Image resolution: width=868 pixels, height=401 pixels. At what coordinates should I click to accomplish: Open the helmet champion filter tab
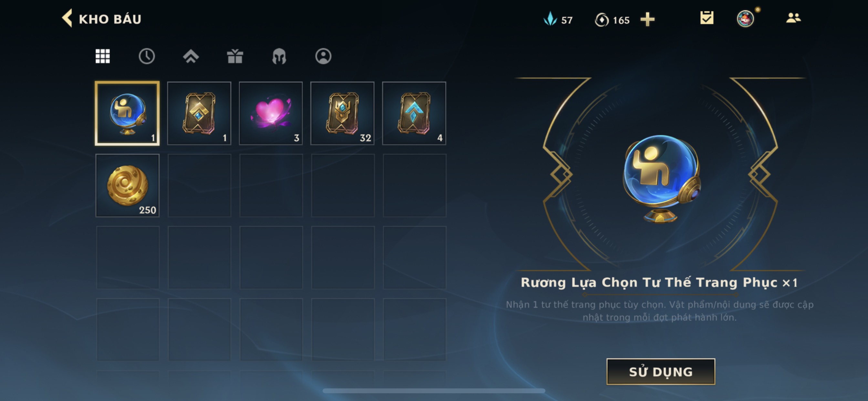tap(279, 56)
